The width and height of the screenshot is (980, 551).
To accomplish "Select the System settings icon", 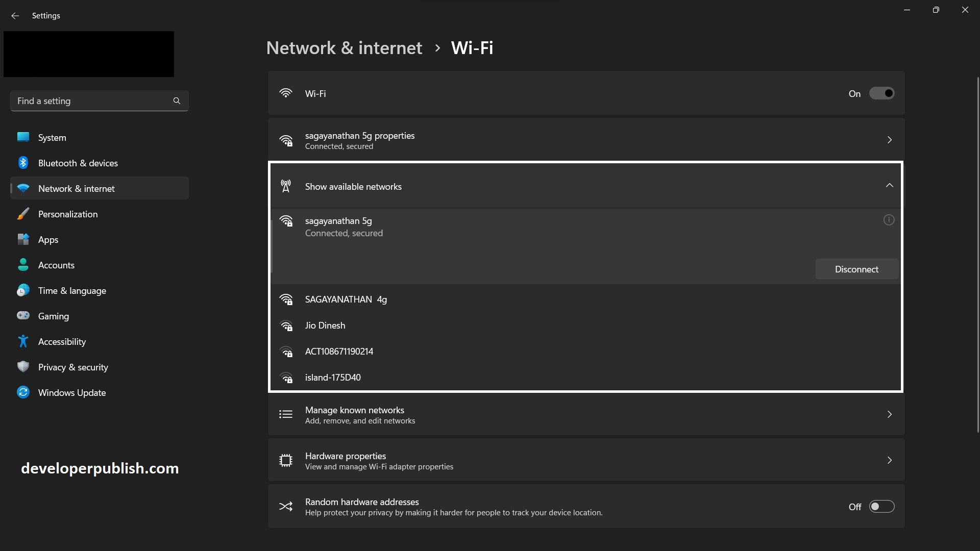I will point(23,137).
